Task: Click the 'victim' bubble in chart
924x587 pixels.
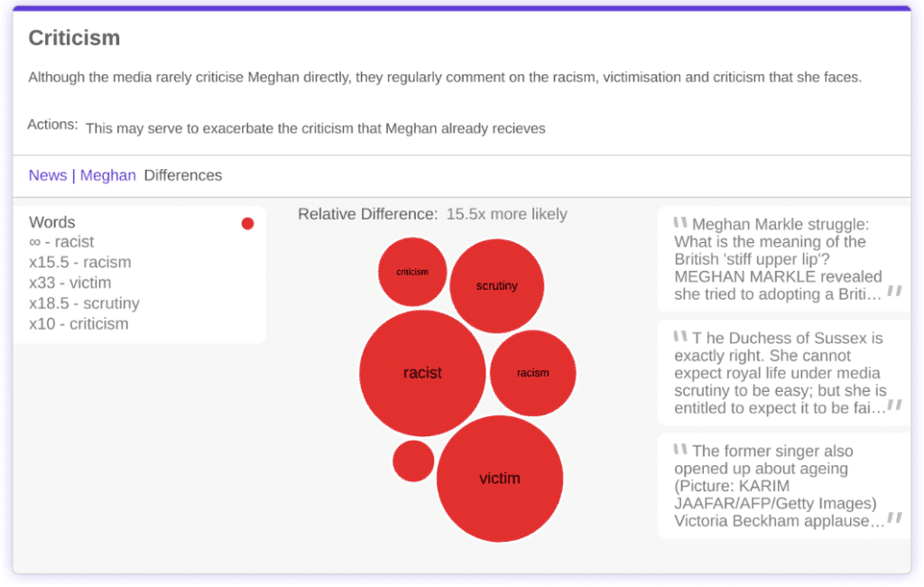Action: (500, 479)
